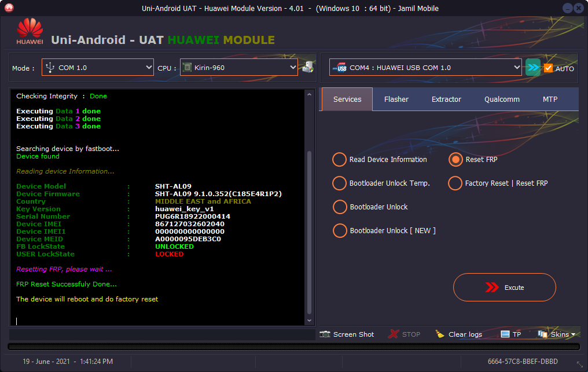The width and height of the screenshot is (588, 372).
Task: Click the huawei_key_v1 key version value
Action: [185, 208]
